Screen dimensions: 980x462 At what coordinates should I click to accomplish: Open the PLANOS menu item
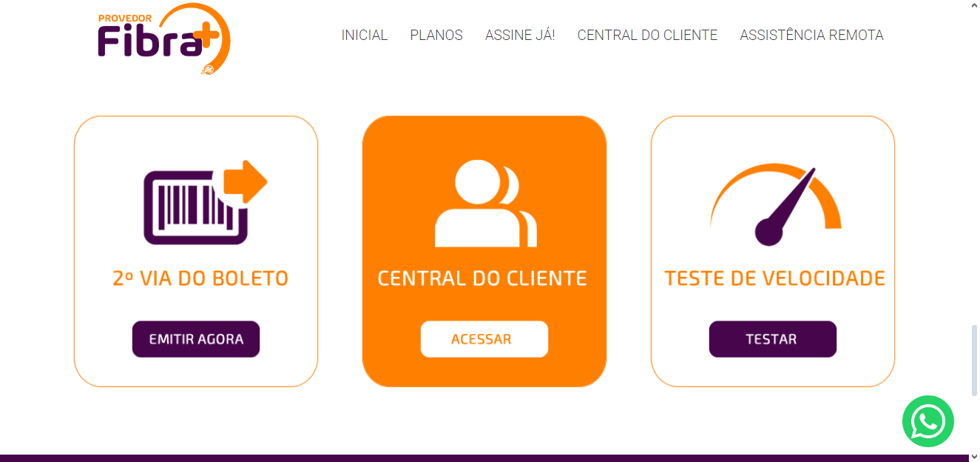coord(436,35)
